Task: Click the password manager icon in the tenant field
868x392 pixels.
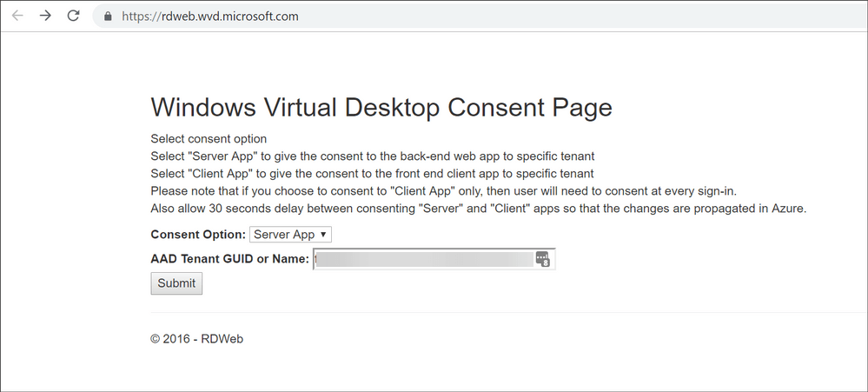Action: click(543, 259)
